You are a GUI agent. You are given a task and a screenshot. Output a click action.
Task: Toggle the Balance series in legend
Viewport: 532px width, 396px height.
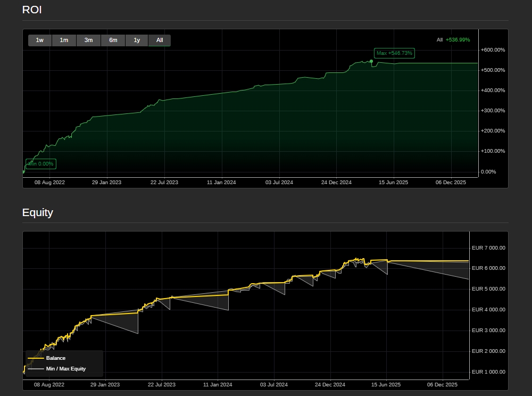coord(56,358)
